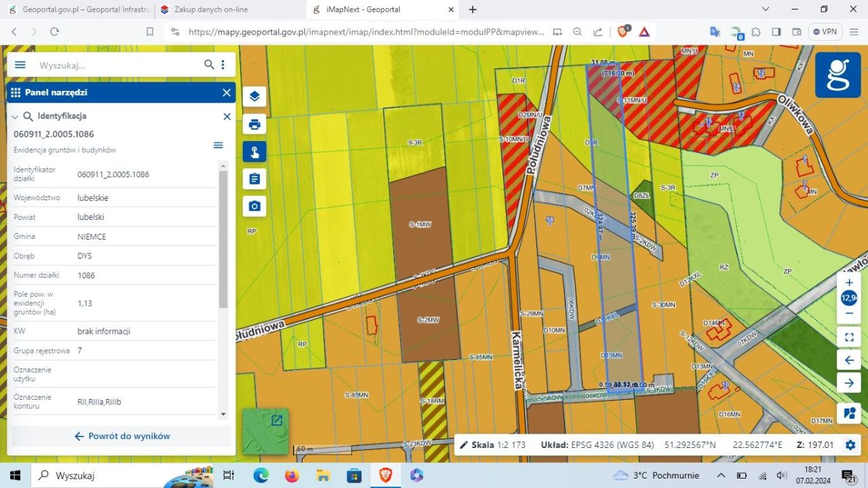This screenshot has height=488, width=868.
Task: Switch map to fullscreen extent
Action: tap(849, 337)
